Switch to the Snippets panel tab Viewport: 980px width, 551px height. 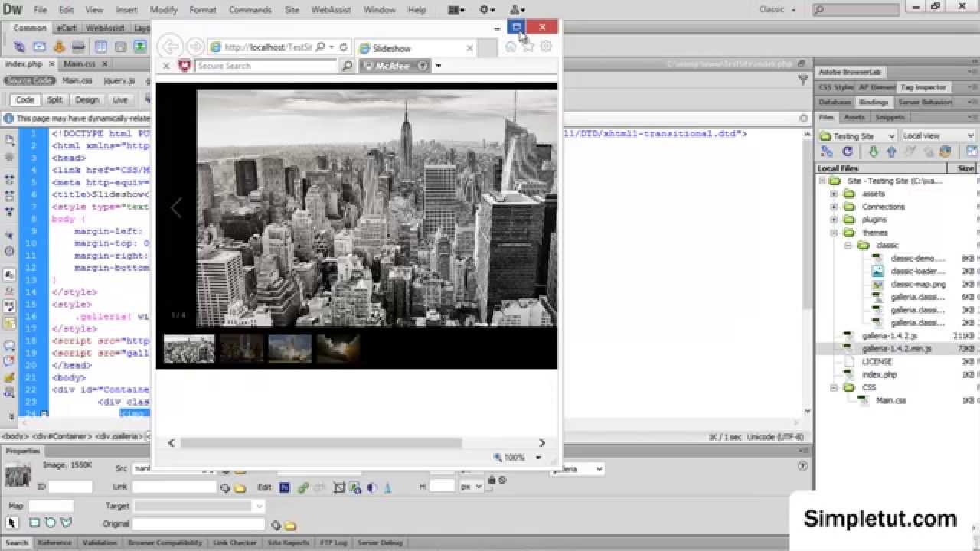pos(890,117)
